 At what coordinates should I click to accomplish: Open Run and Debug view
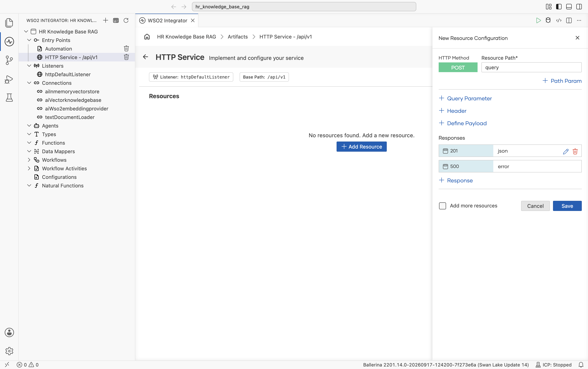tap(9, 79)
